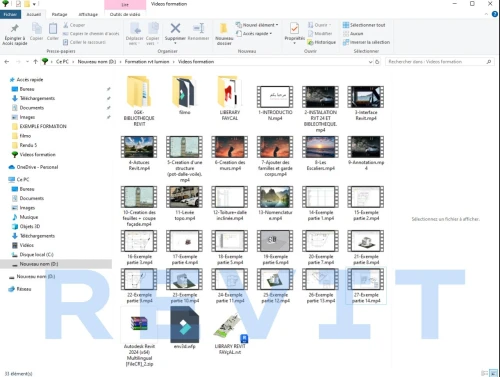
Task: Select OneDrive - Personal in sidebar
Action: (37, 167)
